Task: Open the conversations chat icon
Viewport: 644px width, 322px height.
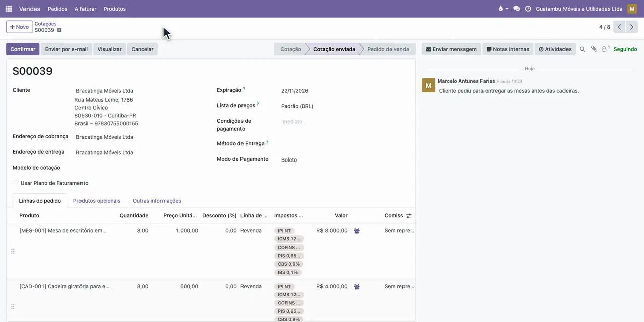Action: 516,9
